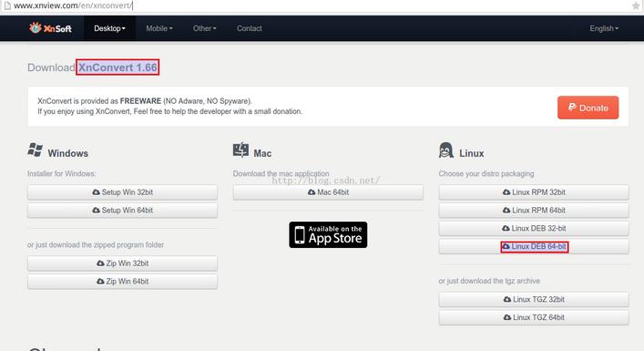644x351 pixels.
Task: Go to the Contact page
Action: pyautogui.click(x=250, y=28)
